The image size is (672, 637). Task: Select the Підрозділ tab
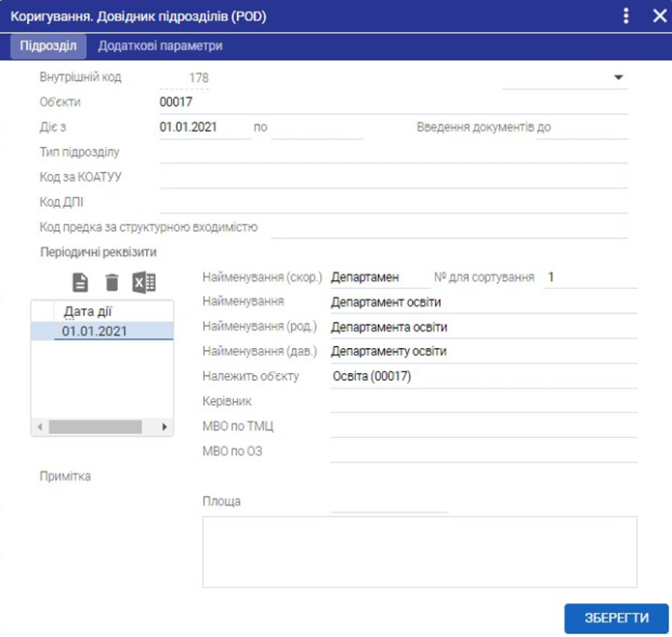pos(47,45)
